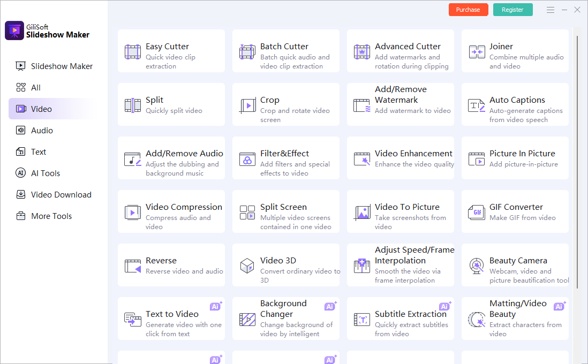Click the Video Enhancement icon
Screen dimensions: 588x364
click(x=362, y=159)
